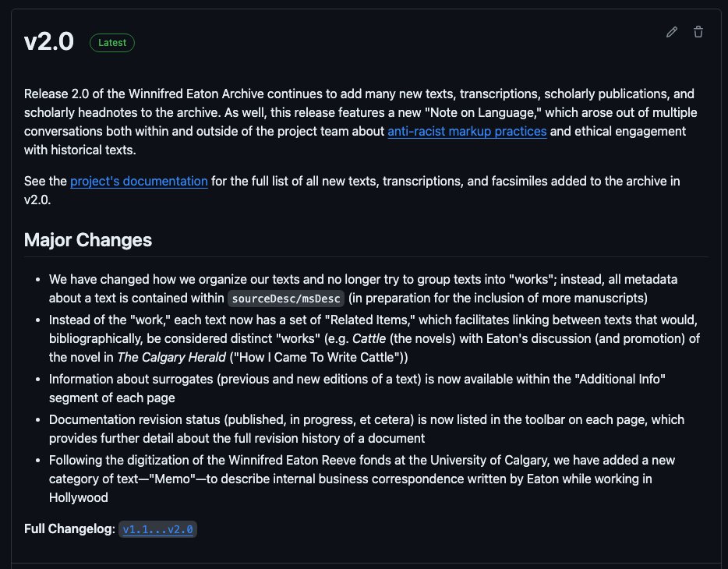The height and width of the screenshot is (569, 728).
Task: Click the Latest release badge
Action: (112, 43)
